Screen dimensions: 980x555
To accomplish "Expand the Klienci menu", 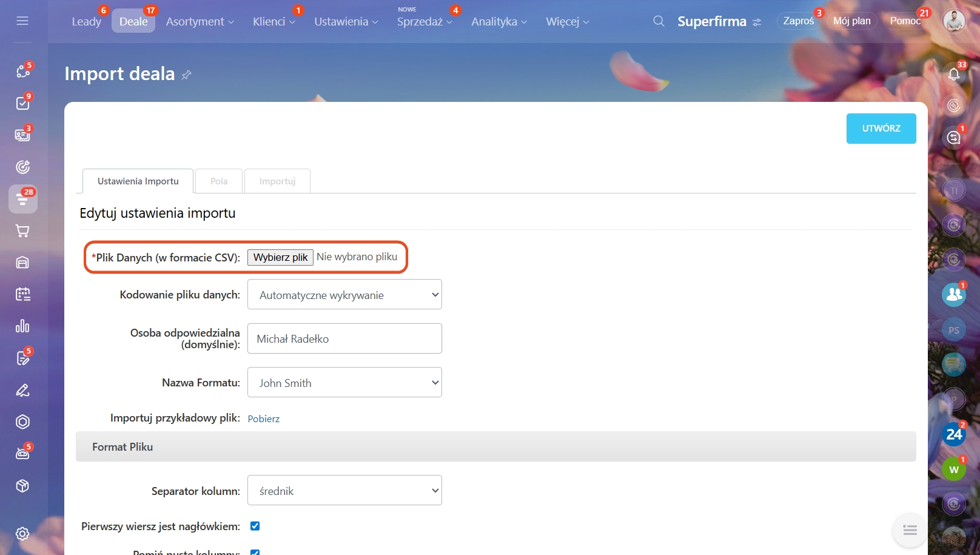I will [x=274, y=21].
